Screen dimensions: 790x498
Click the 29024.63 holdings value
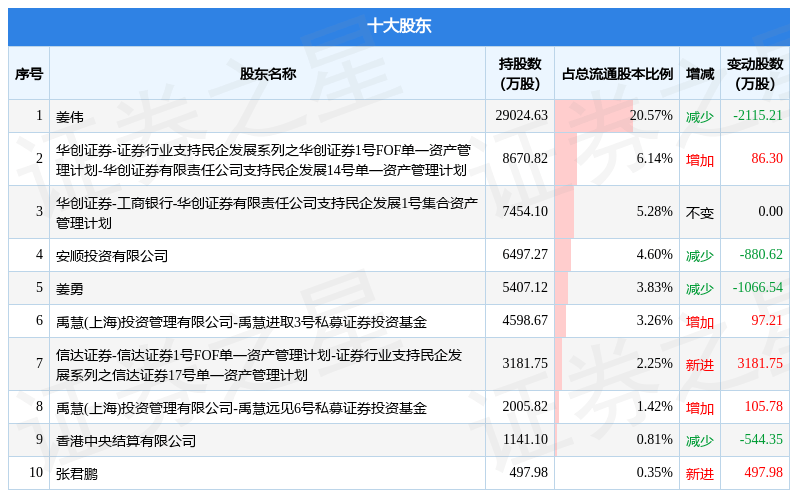click(521, 115)
